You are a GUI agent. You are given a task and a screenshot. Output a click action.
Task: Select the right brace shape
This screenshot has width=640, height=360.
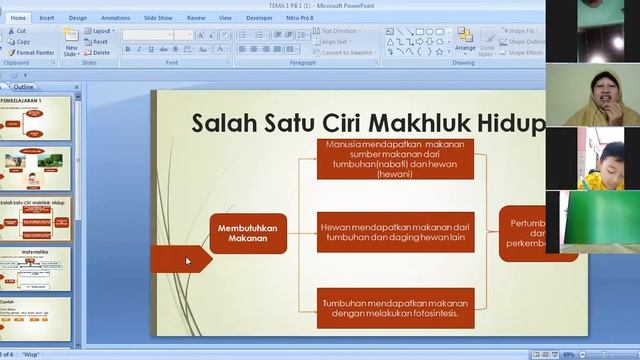pyautogui.click(x=429, y=52)
